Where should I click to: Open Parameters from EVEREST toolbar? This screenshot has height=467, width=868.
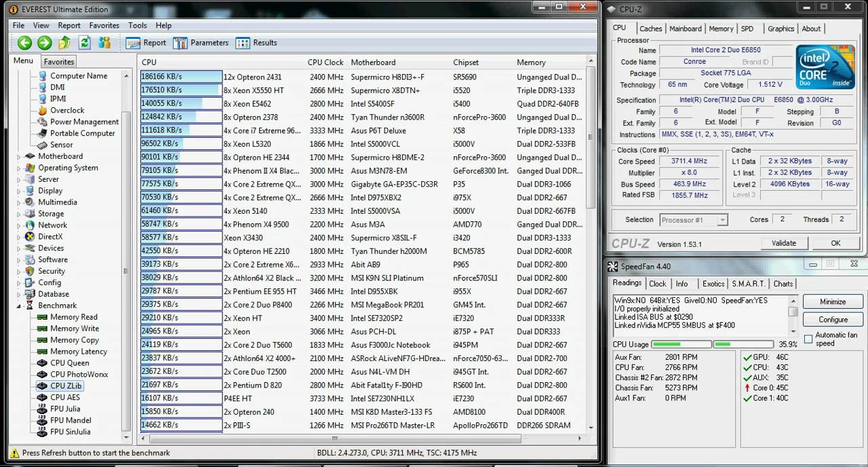coord(201,43)
